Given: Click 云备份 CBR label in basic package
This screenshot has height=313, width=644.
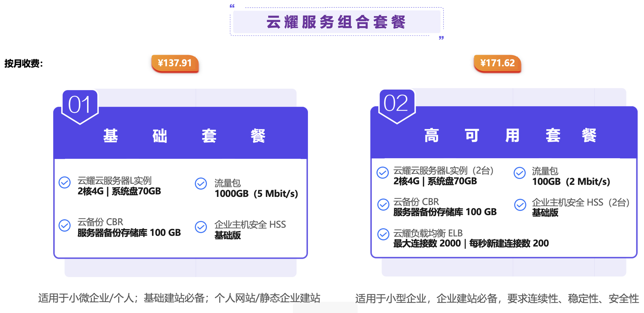Looking at the screenshot, I should coord(100,222).
